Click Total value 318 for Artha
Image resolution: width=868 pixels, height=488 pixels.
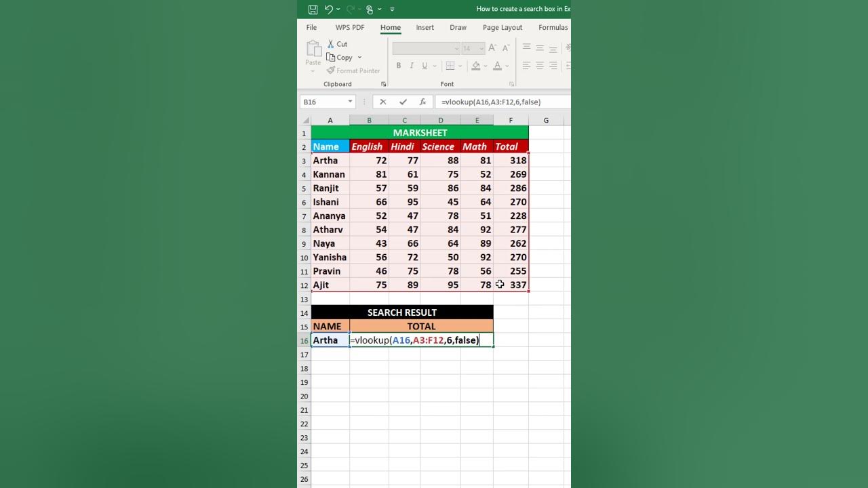click(511, 161)
